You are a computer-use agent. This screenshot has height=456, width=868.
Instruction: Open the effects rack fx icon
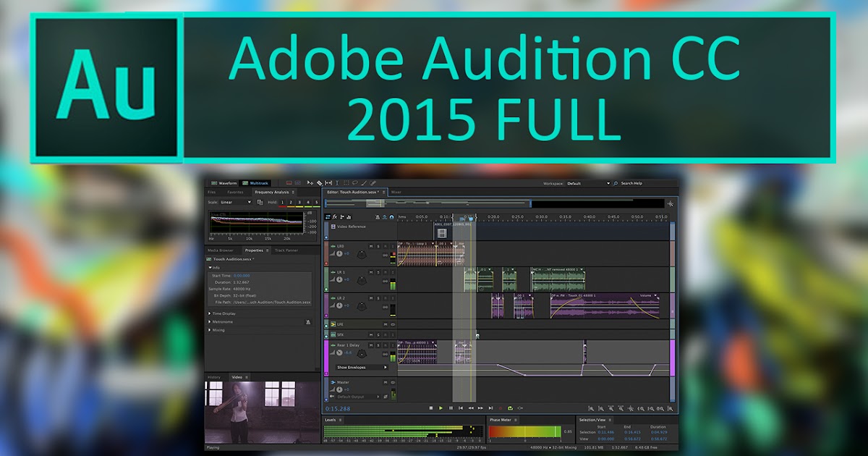(x=336, y=216)
